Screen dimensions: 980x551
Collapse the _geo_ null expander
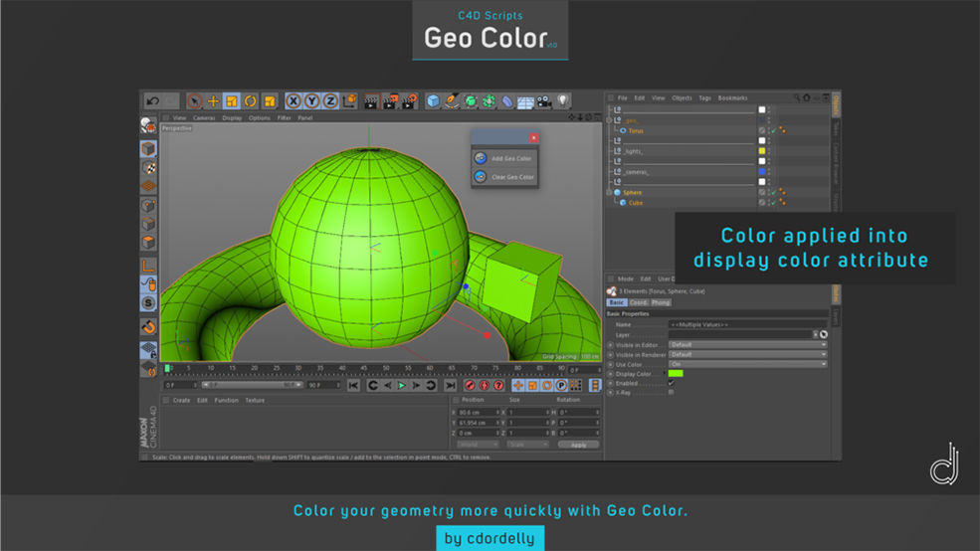[609, 120]
